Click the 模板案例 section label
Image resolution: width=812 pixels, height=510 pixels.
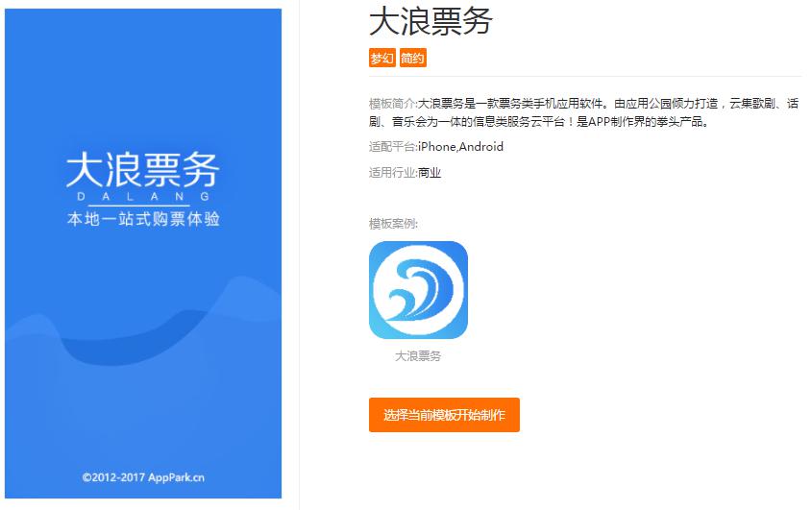coord(394,224)
